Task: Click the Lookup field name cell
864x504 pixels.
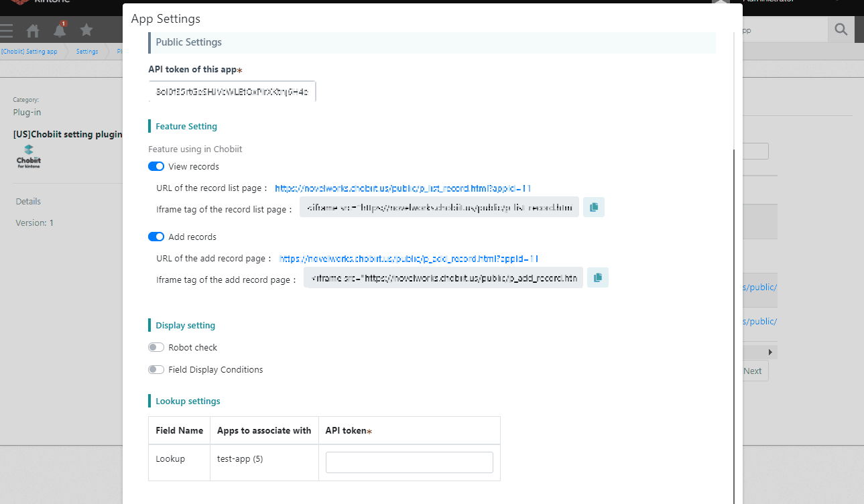Action: click(x=179, y=462)
